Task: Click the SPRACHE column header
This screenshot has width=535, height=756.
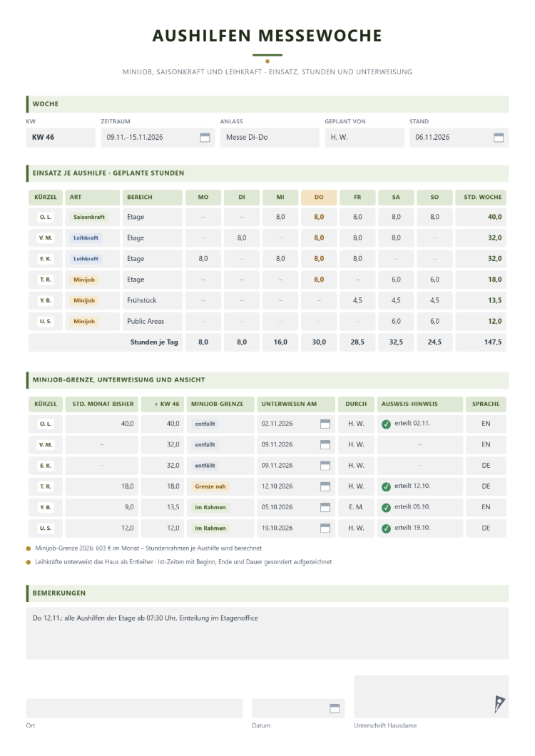Action: [x=486, y=404]
